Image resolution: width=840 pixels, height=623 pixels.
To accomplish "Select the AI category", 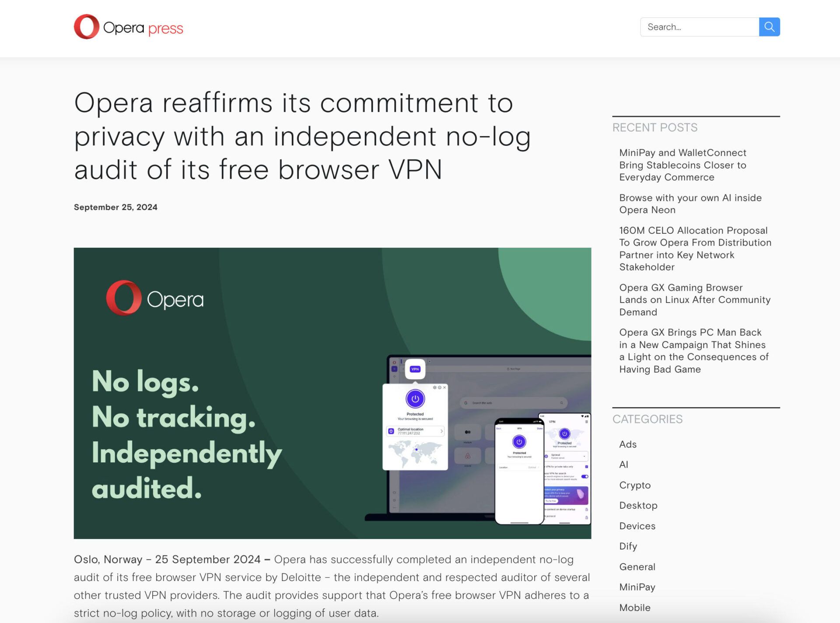I will 623,465.
